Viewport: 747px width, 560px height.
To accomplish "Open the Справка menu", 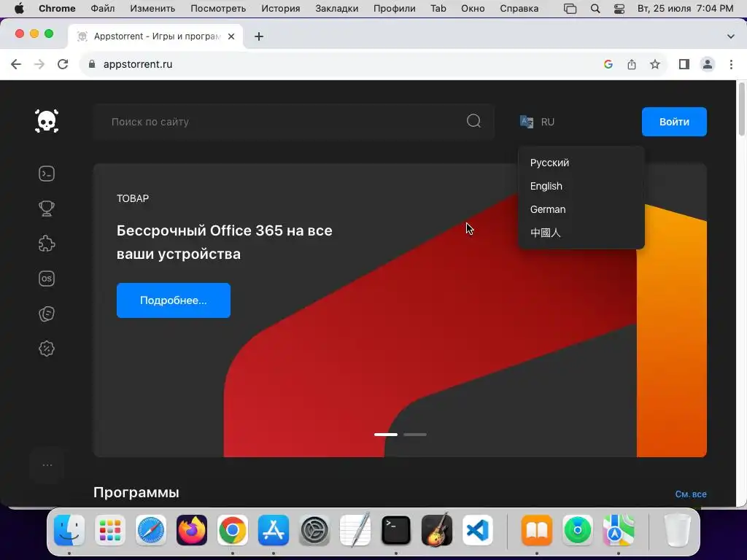I will click(x=519, y=9).
